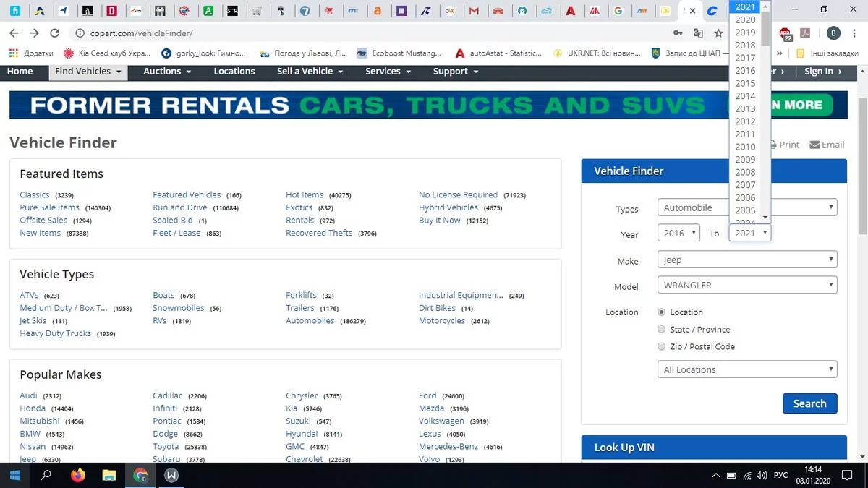This screenshot has height=488, width=868.
Task: Open the Motorcycles vehicle type link
Action: (442, 320)
